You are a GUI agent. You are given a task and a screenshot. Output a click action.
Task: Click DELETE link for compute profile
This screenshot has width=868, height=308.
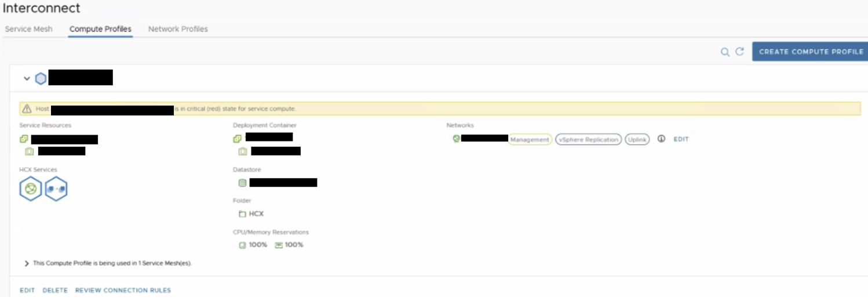pyautogui.click(x=55, y=291)
